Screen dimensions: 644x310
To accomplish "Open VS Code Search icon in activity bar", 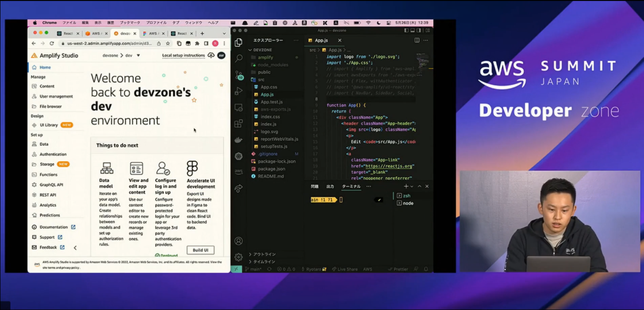I will pyautogui.click(x=239, y=58).
